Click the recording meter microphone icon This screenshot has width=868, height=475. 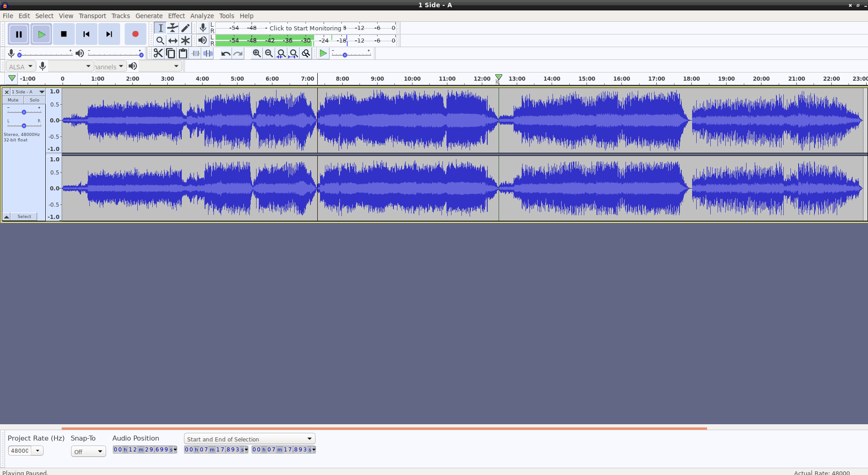click(203, 28)
